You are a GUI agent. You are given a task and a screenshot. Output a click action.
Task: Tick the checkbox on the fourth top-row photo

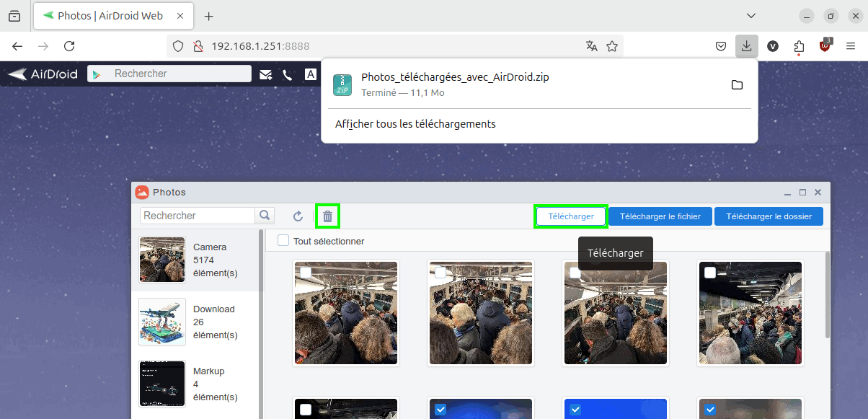tap(710, 273)
